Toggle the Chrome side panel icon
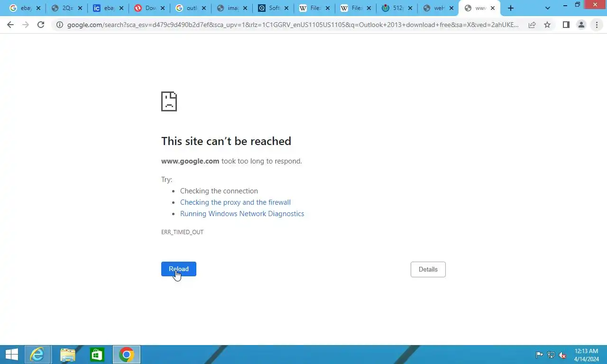Viewport: 607px width, 364px height. pos(566,25)
